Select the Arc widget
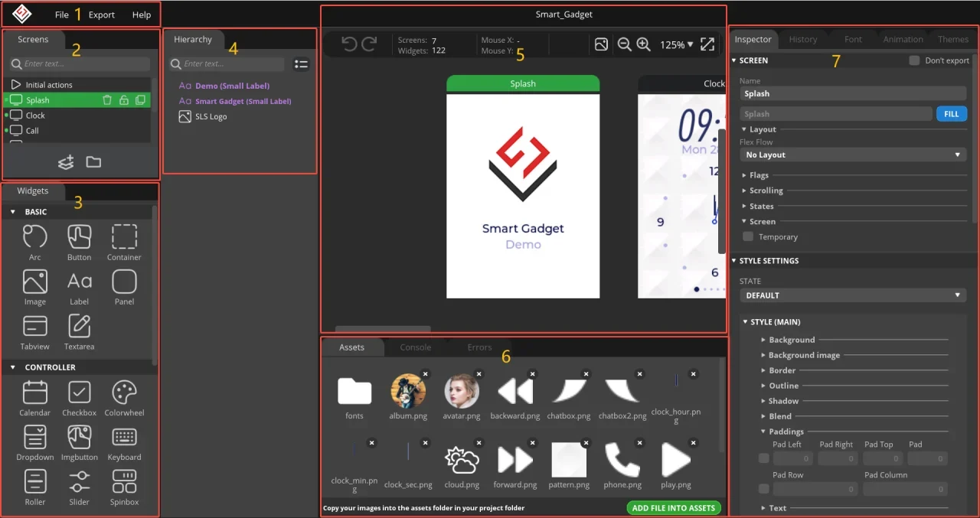Screen dimensions: 980x518 [x=34, y=238]
